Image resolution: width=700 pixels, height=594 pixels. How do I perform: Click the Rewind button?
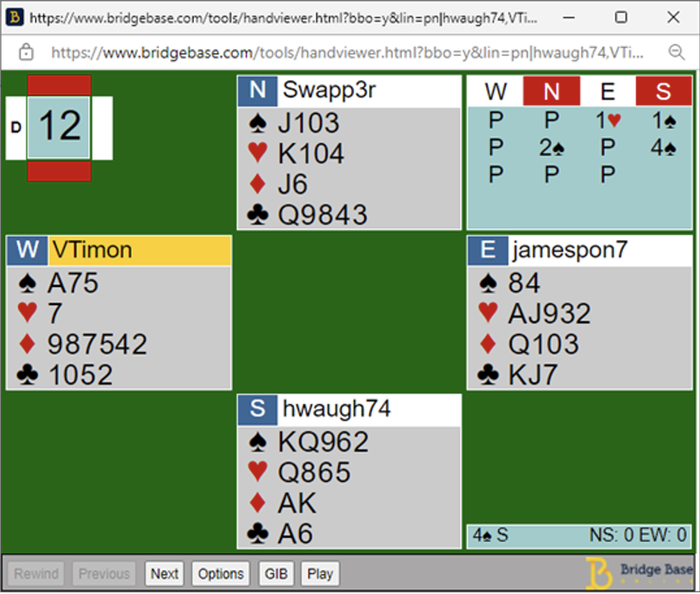tap(36, 573)
